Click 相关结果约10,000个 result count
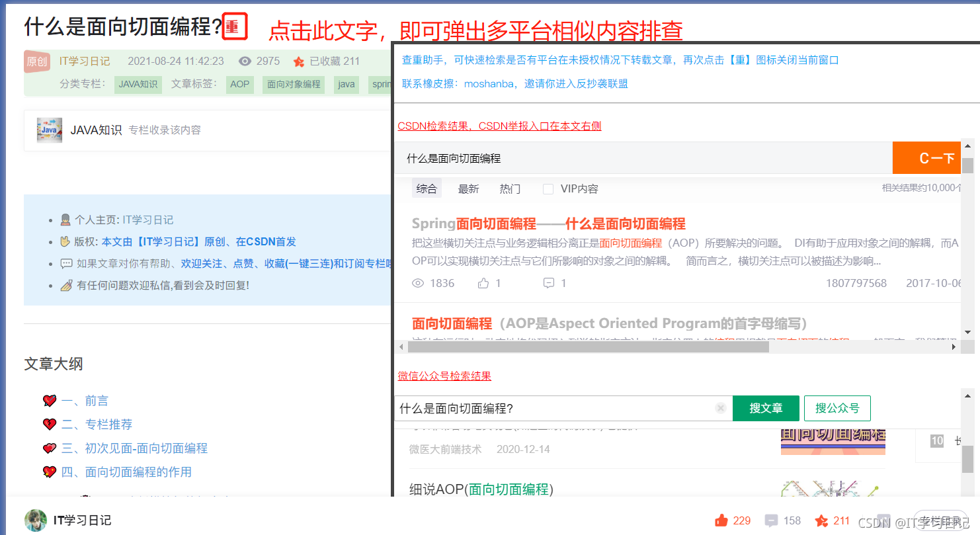 922,188
